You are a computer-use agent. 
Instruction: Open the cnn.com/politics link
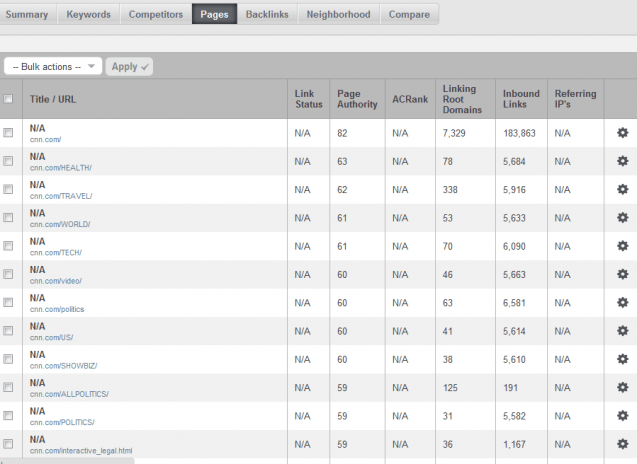click(x=57, y=309)
